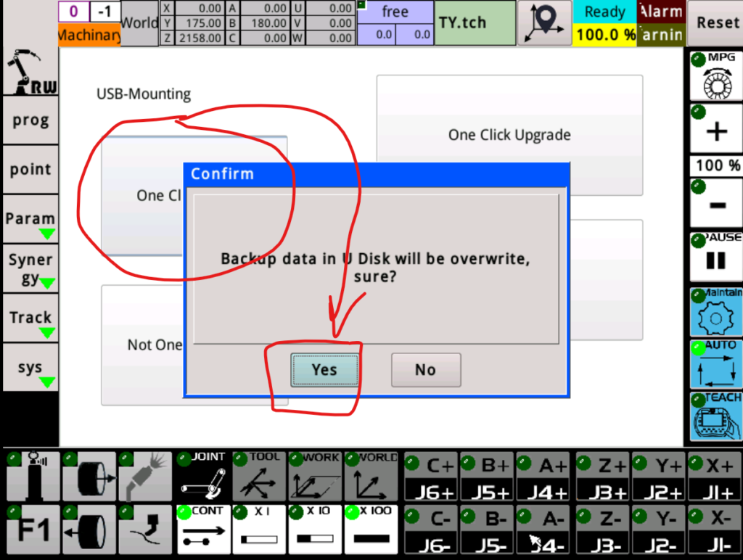Click No in the Confirm dialog
Screen dimensions: 743x560
click(425, 370)
